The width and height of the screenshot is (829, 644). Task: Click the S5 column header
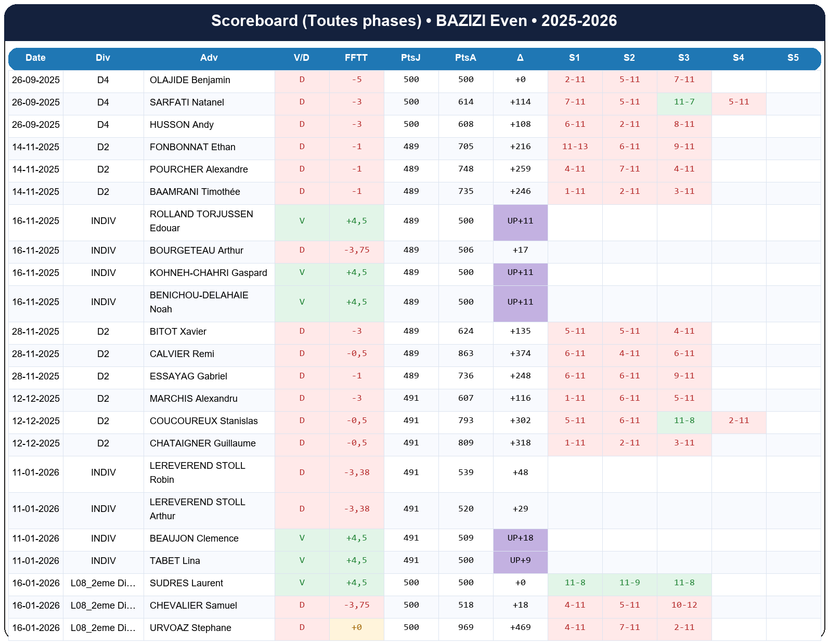tap(793, 58)
